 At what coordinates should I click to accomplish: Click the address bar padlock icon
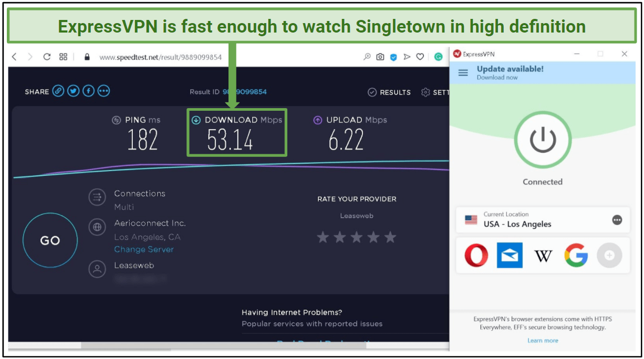87,57
